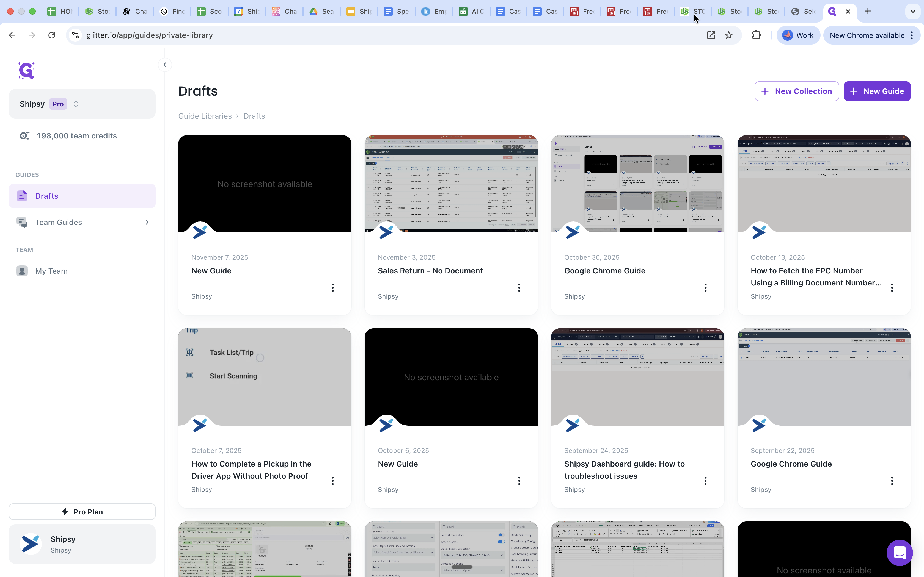Click the team credits icon
The image size is (924, 577).
tap(24, 136)
